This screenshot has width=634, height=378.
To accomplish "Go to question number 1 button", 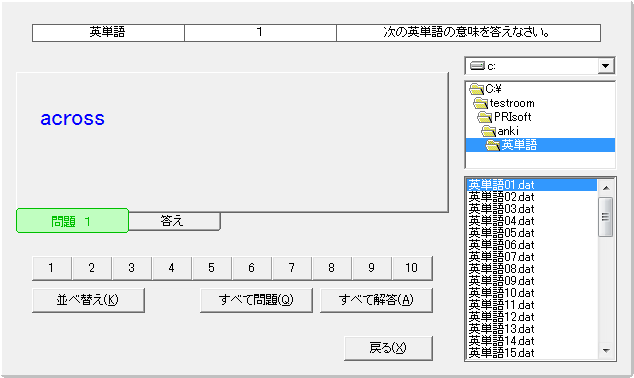I will [51, 268].
